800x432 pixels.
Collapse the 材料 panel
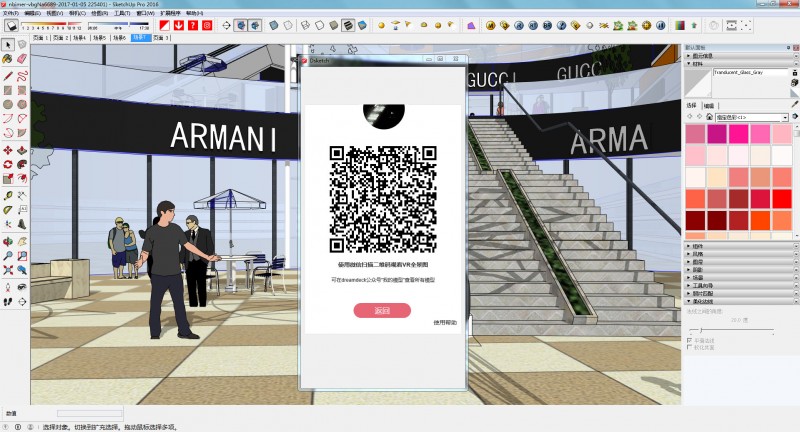tap(741, 64)
